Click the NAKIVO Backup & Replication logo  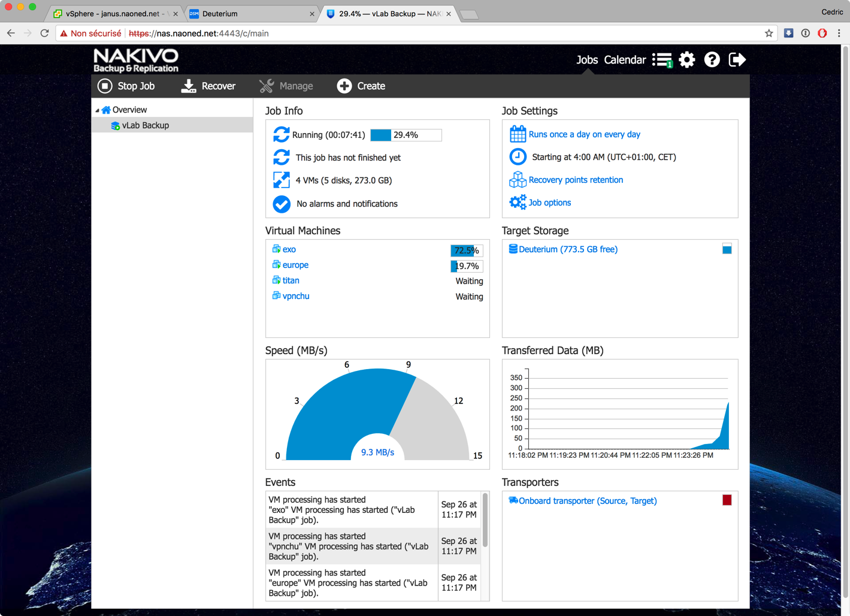coord(136,61)
